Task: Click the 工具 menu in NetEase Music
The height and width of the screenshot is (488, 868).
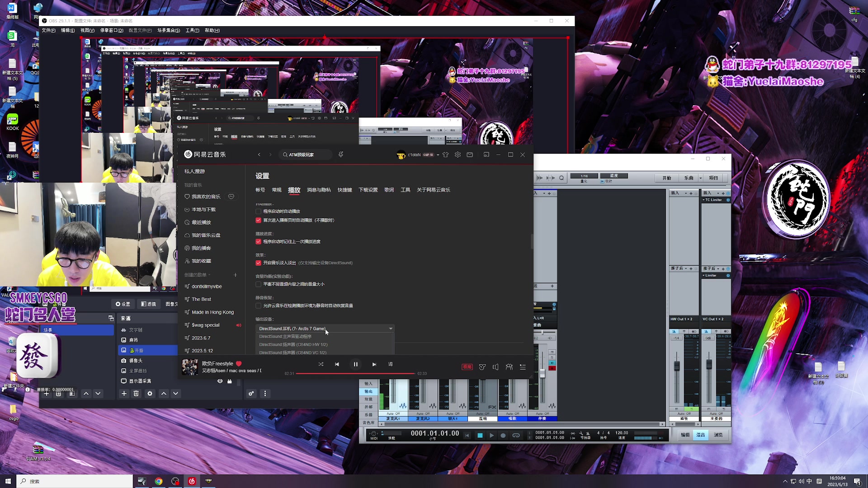Action: pyautogui.click(x=406, y=189)
